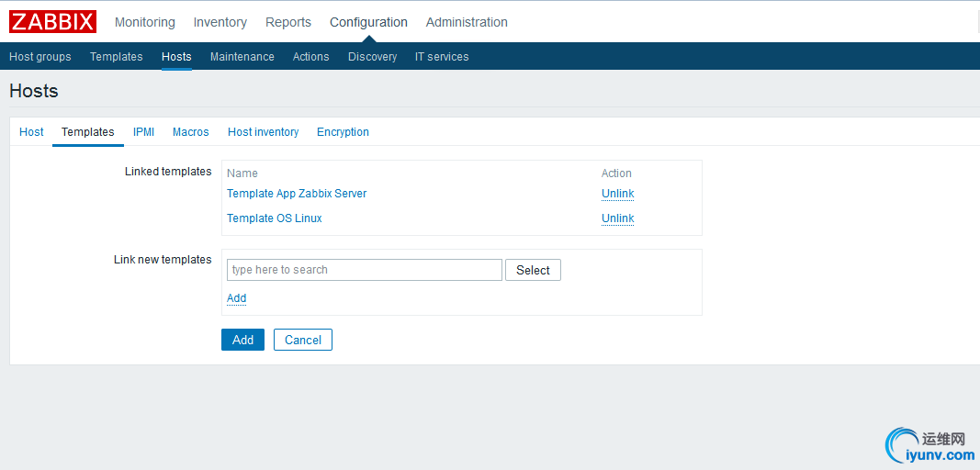Switch to the Host tab
980x470 pixels.
click(x=31, y=132)
